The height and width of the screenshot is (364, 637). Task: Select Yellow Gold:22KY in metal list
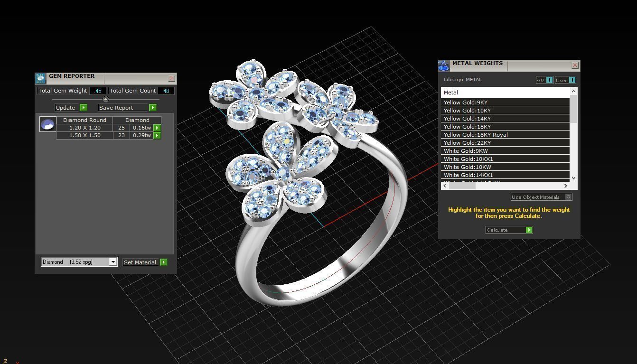[505, 143]
